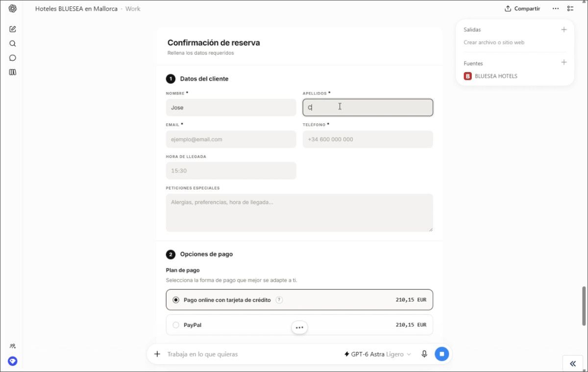Click the Compartir button
This screenshot has height=372, width=588.
pyautogui.click(x=522, y=8)
